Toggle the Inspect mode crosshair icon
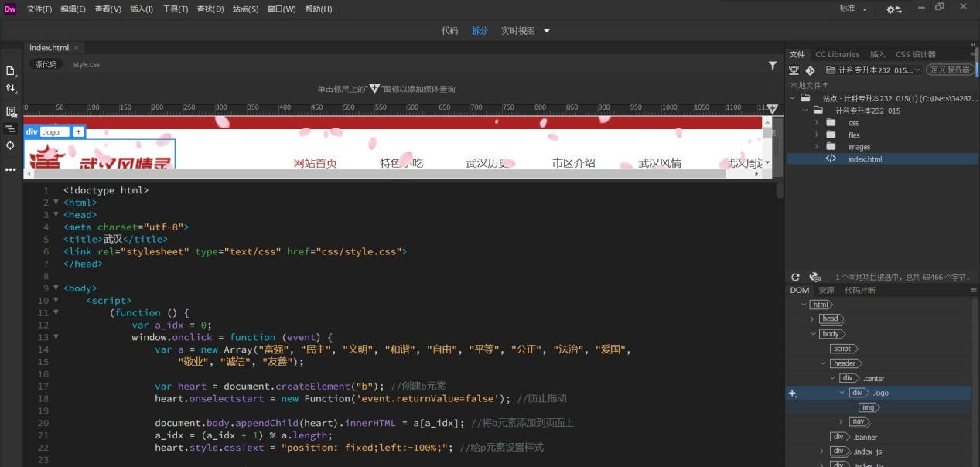This screenshot has width=980, height=467. pos(11,145)
